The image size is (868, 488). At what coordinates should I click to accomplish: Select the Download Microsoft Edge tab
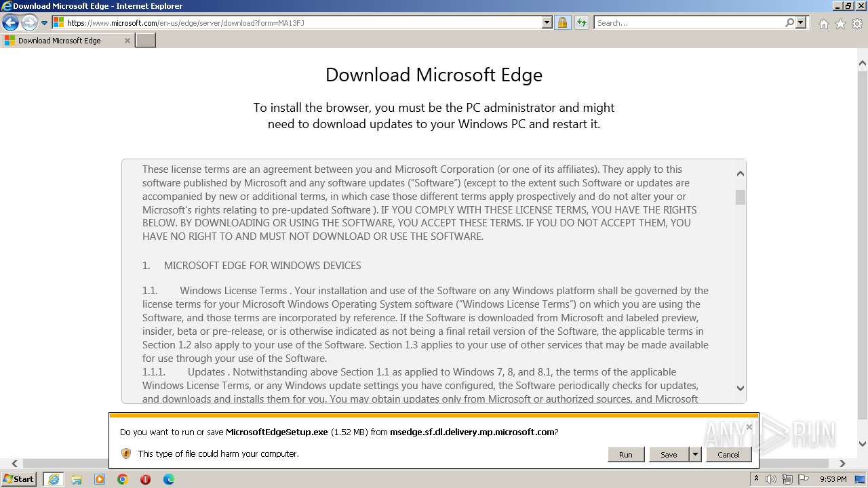[x=66, y=41]
